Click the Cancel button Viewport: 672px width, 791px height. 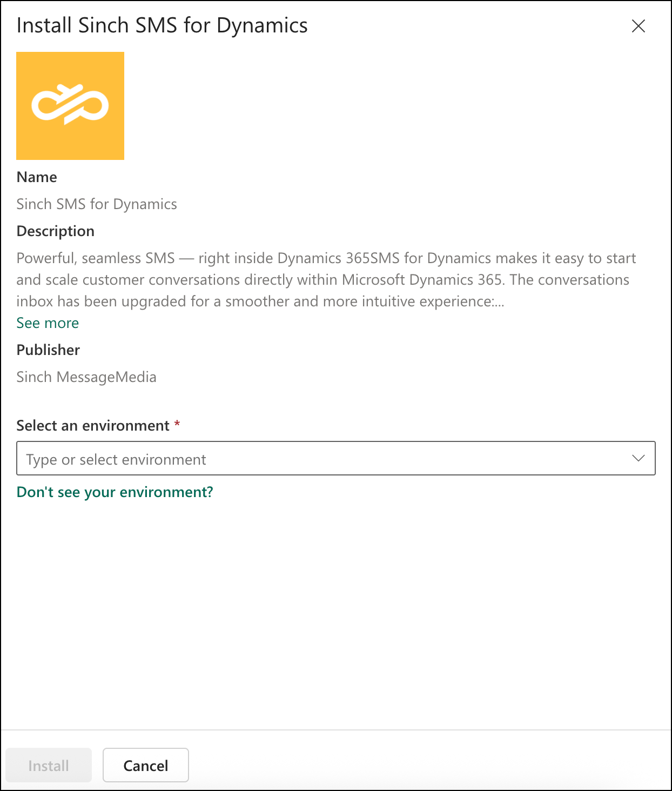(x=145, y=765)
